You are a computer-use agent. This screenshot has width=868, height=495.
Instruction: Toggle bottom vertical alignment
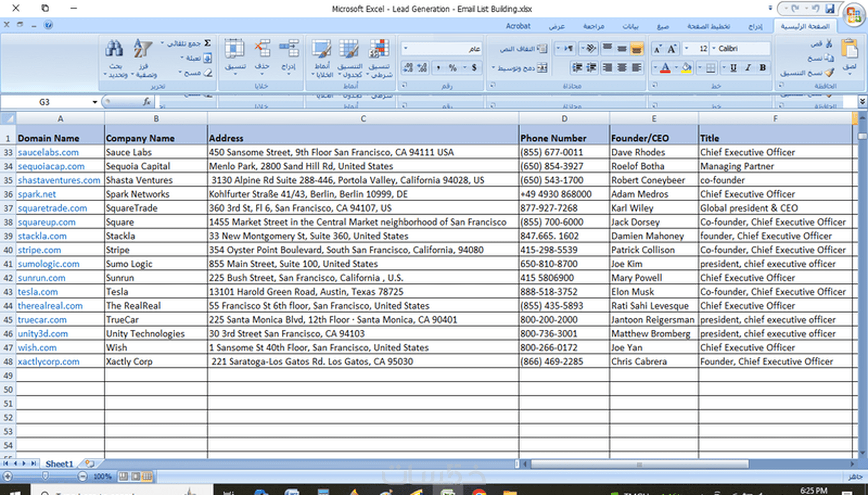636,49
